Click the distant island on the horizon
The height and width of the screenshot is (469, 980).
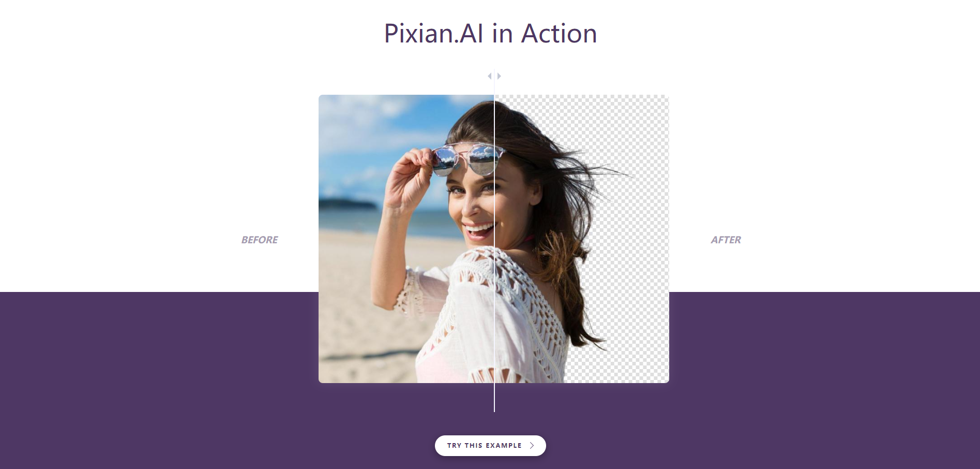[x=346, y=204]
